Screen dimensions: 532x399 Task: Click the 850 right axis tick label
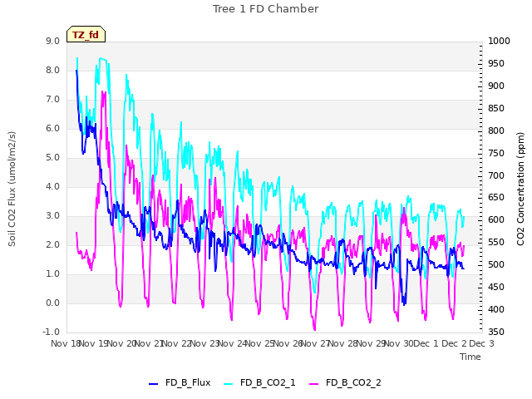(496, 108)
